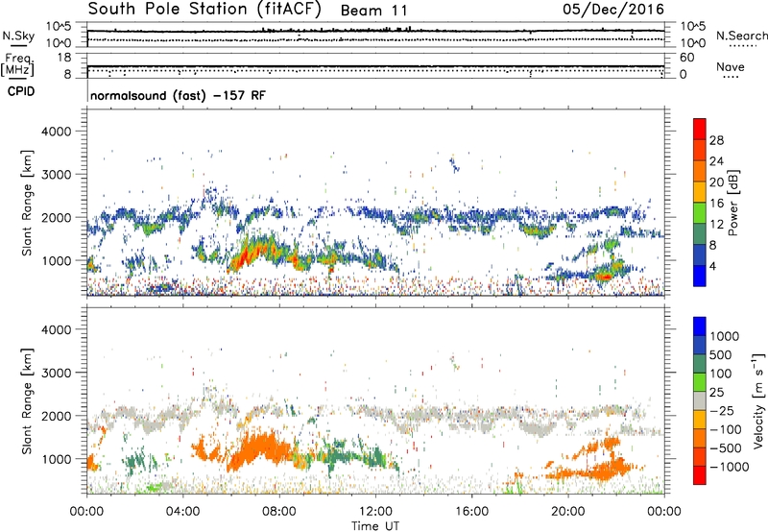768x532 pixels.
Task: Pick the light green segment of Power colorbar
Action: tap(700, 213)
